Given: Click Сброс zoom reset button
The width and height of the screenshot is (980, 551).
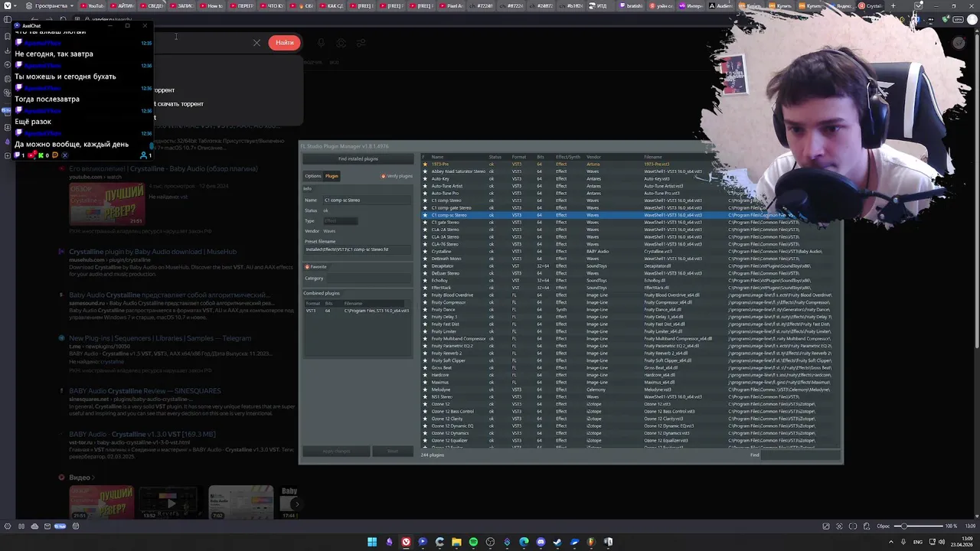Looking at the screenshot, I should 883,527.
